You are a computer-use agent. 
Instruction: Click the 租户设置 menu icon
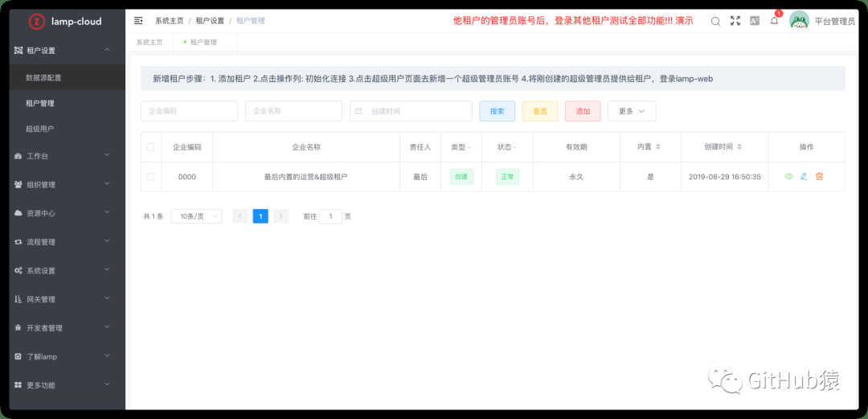[x=18, y=51]
